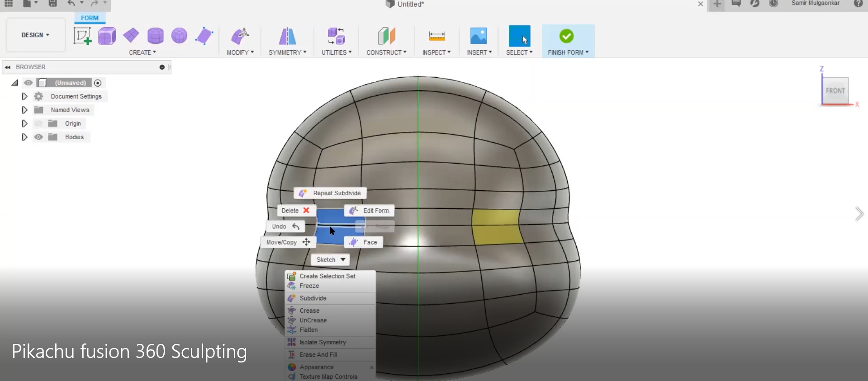
Task: Open the CONSTRUCT dropdown menu
Action: point(386,52)
